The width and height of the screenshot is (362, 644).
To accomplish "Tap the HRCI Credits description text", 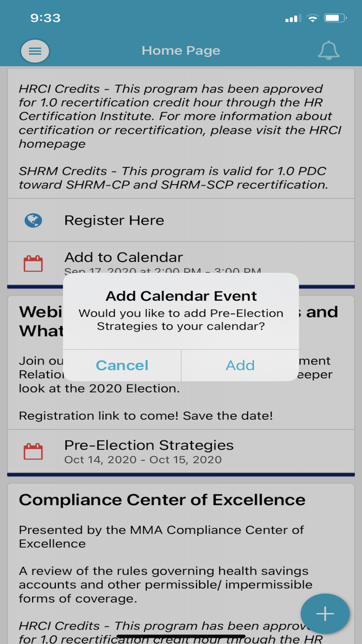I will tap(180, 116).
